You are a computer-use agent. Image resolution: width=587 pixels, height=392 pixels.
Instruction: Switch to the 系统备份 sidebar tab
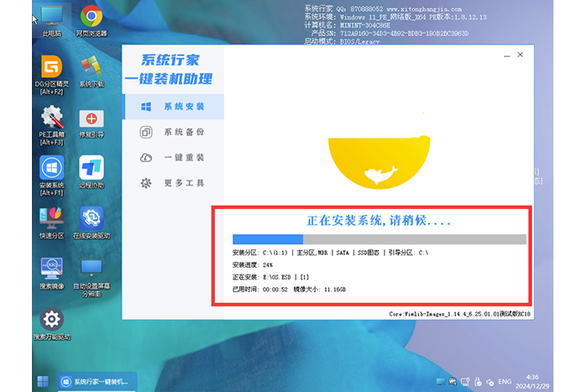173,132
